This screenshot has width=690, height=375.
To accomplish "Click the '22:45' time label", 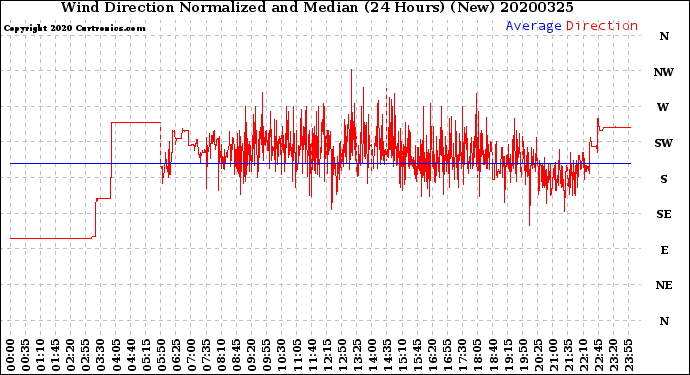I will tap(599, 355).
